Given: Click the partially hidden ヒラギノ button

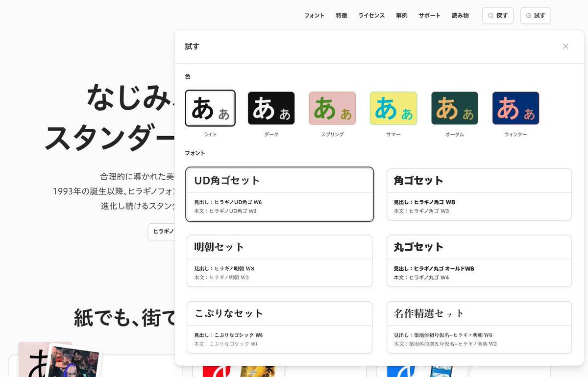Looking at the screenshot, I should (x=161, y=232).
